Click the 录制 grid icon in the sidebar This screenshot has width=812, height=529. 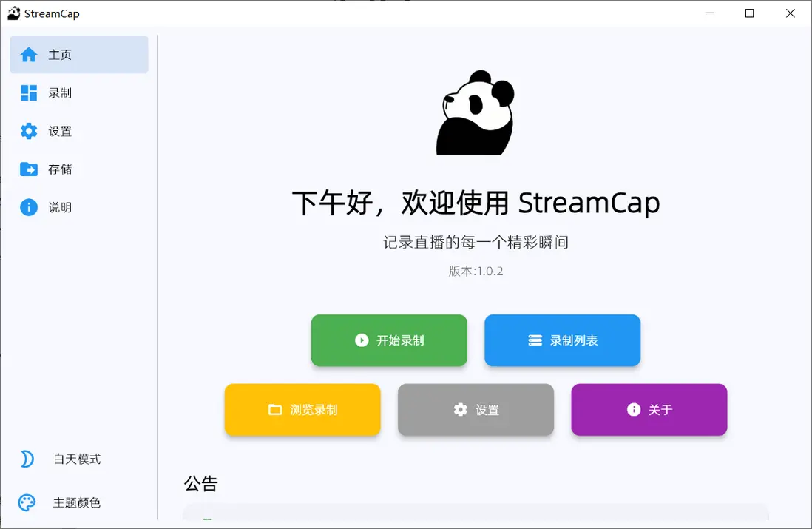tap(29, 92)
